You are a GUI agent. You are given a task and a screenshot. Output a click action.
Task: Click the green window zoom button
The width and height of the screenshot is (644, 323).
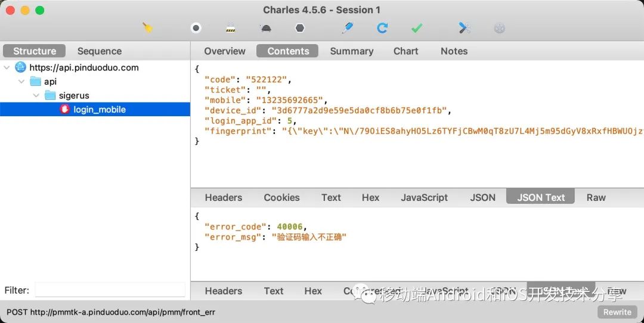coord(40,10)
